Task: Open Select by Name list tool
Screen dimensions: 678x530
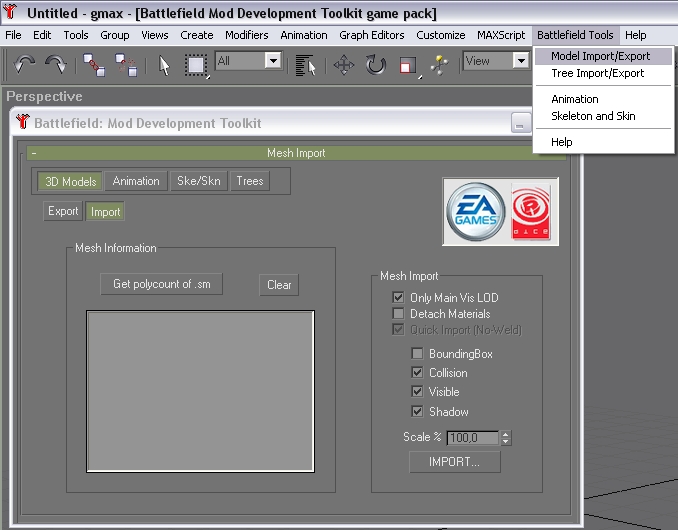Action: pos(305,66)
